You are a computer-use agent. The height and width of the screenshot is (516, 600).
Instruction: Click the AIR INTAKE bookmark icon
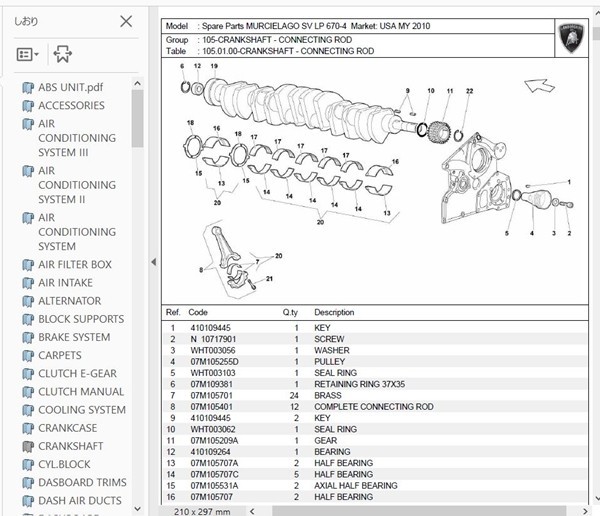(x=28, y=283)
